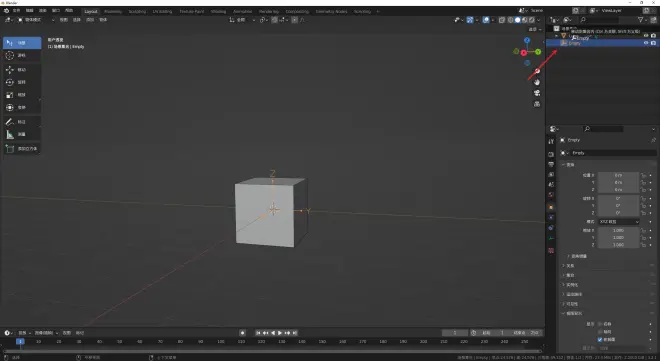Image resolution: width=660 pixels, height=361 pixels.
Task: Click the Scale X value field
Action: [618, 231]
